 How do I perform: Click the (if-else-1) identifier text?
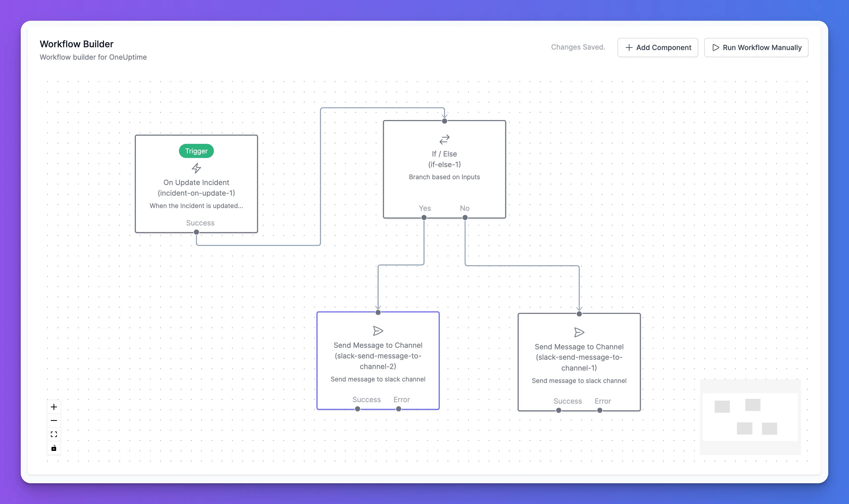click(444, 164)
